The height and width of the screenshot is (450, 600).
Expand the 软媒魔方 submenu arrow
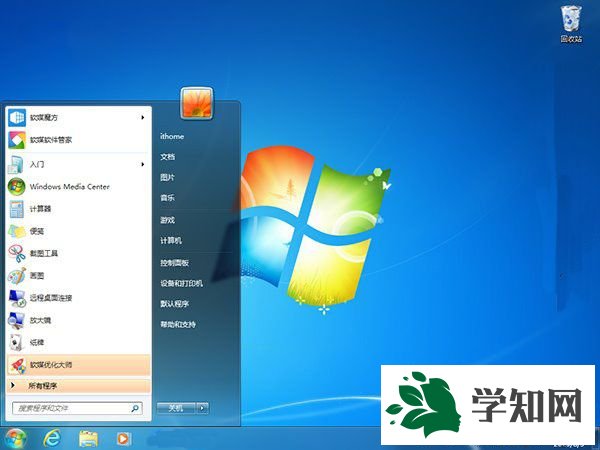coord(143,117)
